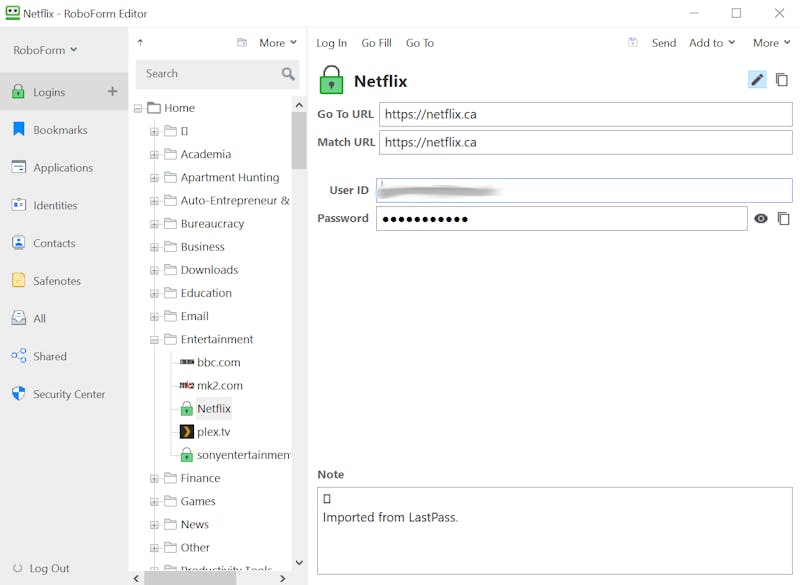Select Contacts in the sidebar
Viewport: 800px width, 585px height.
[x=54, y=243]
